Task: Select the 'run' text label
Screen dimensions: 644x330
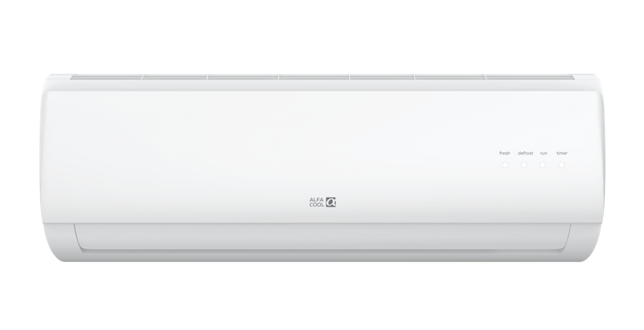Action: coord(544,153)
